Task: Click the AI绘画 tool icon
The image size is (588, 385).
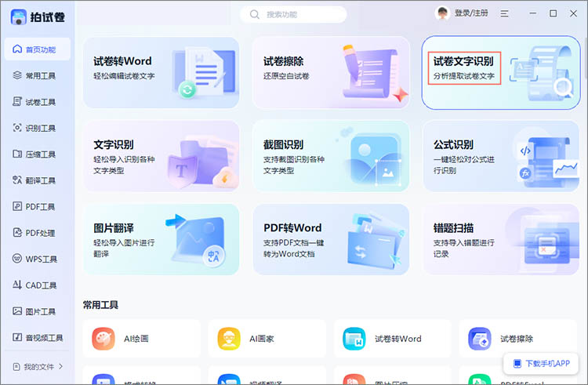Action: pyautogui.click(x=103, y=339)
